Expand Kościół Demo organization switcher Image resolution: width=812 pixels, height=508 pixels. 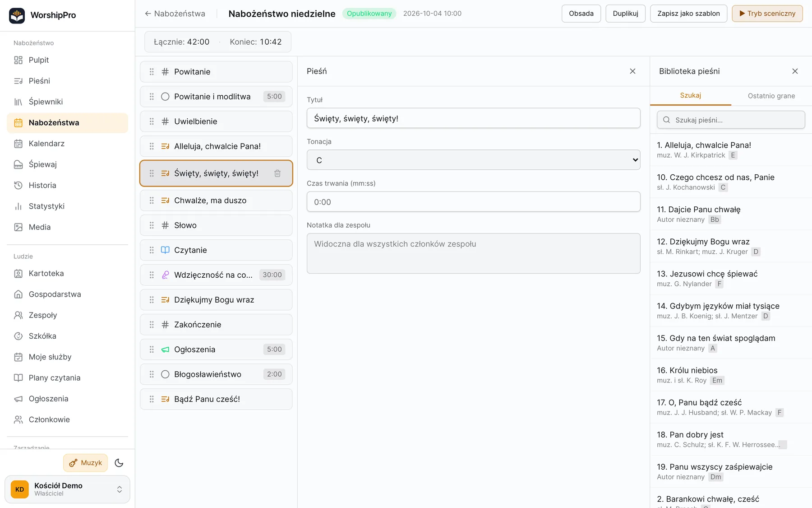coord(67,489)
